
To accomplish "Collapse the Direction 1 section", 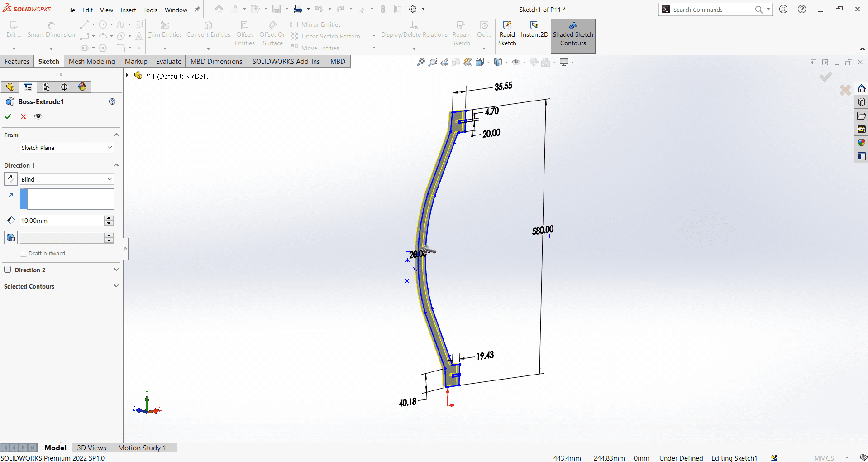I will click(x=116, y=165).
